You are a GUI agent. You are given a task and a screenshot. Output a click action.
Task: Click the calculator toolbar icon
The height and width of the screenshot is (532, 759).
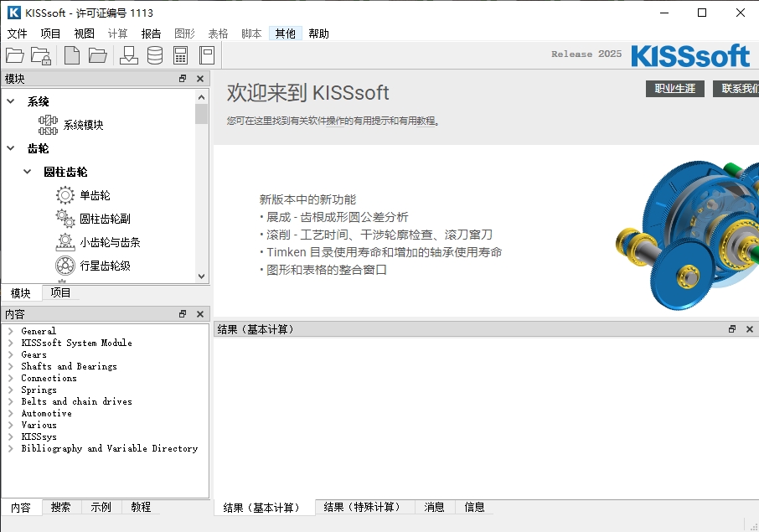pyautogui.click(x=180, y=56)
